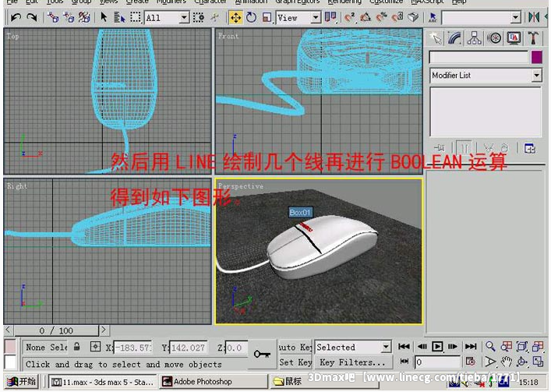Viewport: 551px width, 392px height.
Task: Click the Y coordinate field
Action: click(189, 348)
